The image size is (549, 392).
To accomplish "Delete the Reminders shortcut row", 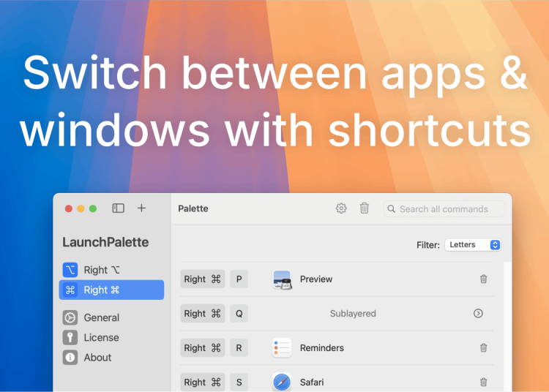I will pyautogui.click(x=483, y=348).
